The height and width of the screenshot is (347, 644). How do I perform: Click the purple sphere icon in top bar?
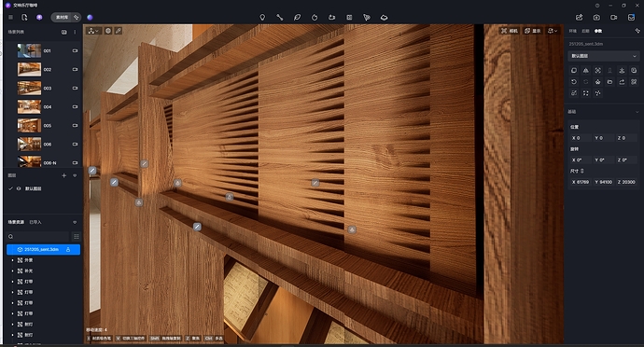(x=90, y=17)
